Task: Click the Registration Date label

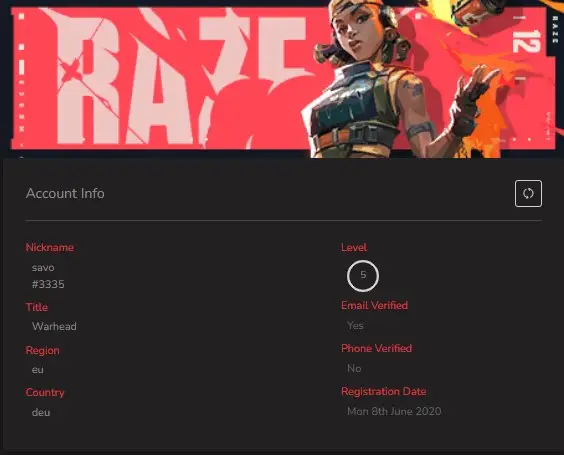Action: pos(383,391)
